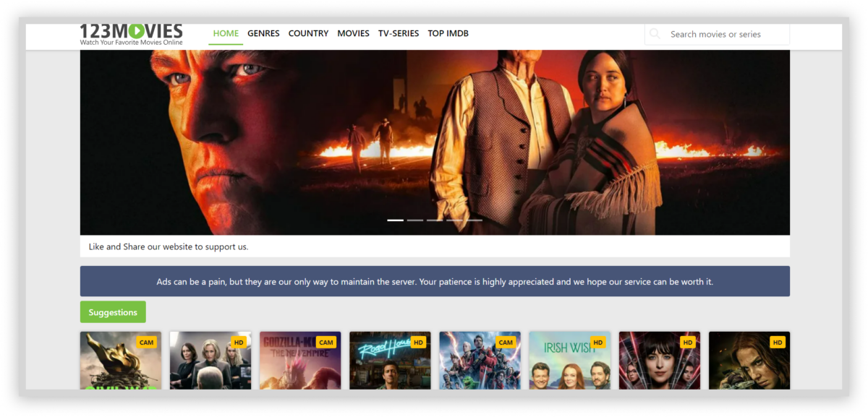Select the first carousel slide indicator

click(x=395, y=220)
